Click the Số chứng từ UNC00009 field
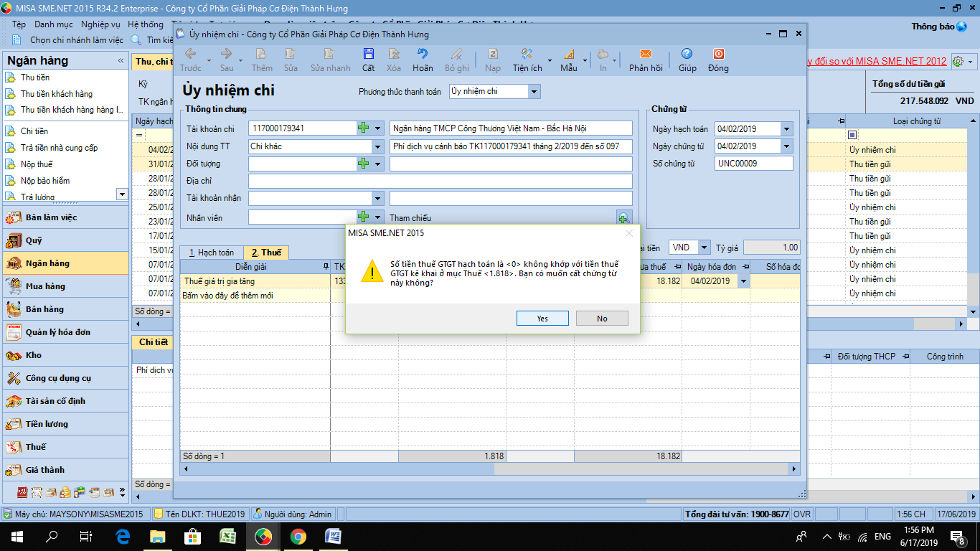 tap(754, 164)
